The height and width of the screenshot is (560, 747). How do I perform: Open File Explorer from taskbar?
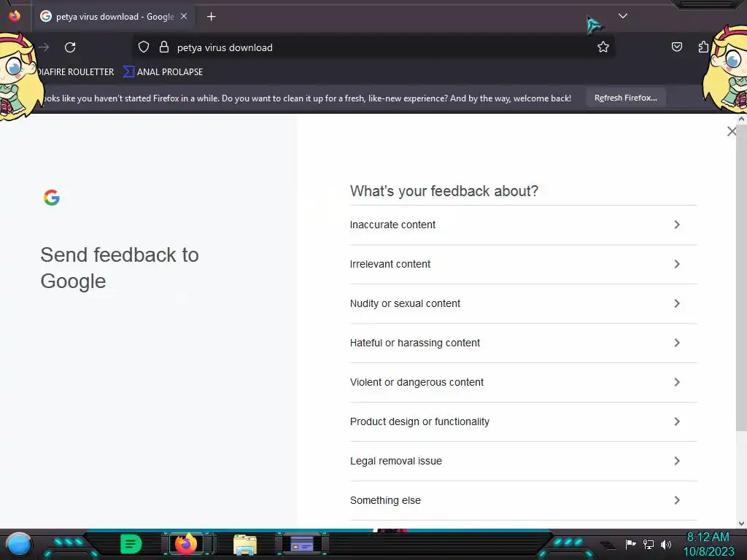[245, 545]
